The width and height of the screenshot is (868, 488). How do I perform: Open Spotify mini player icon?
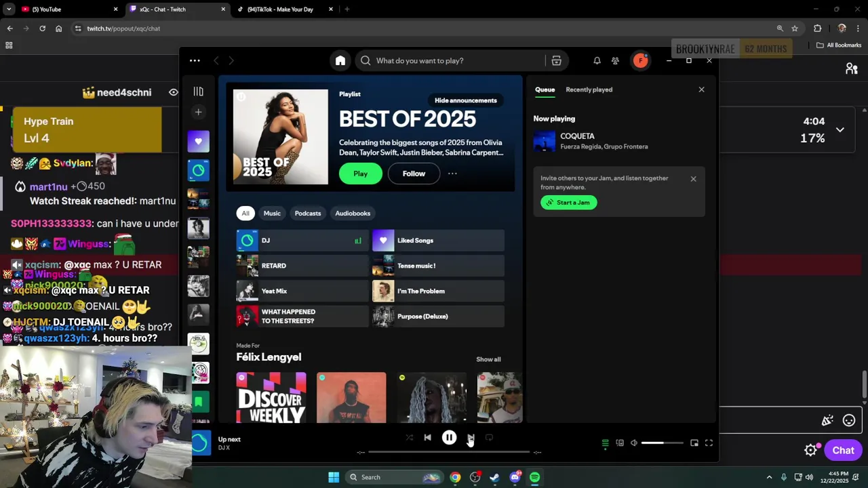point(694,443)
